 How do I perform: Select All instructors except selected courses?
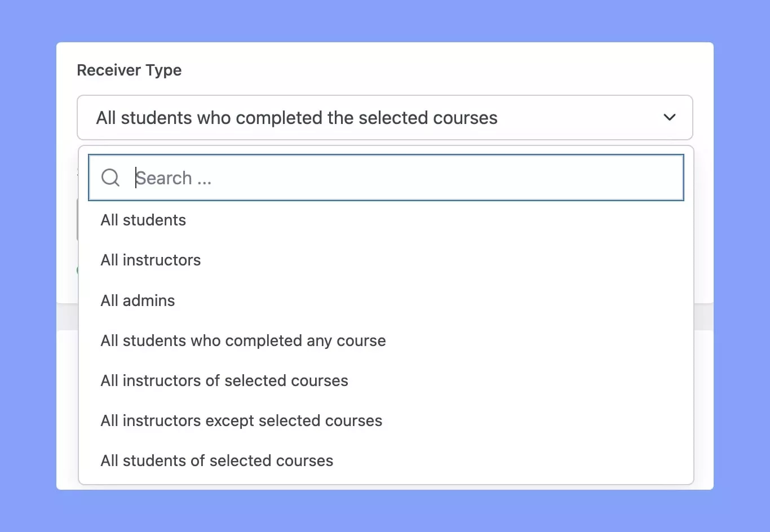point(241,420)
